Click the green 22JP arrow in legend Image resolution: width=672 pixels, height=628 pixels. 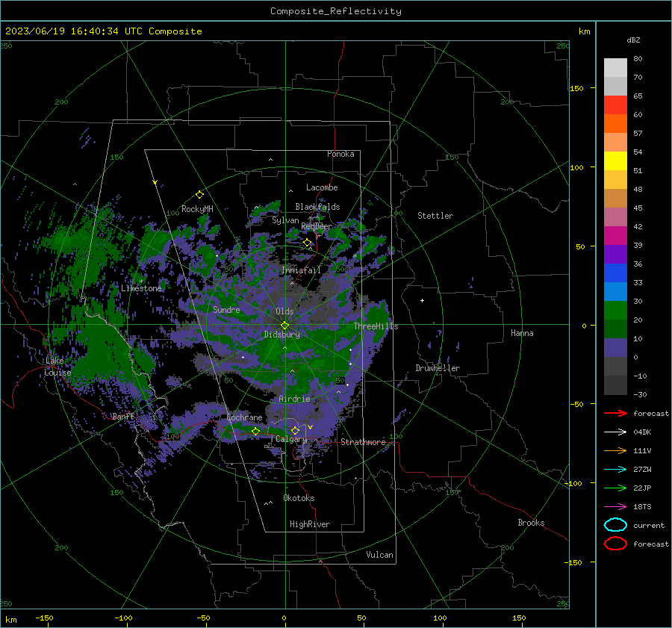pos(615,488)
